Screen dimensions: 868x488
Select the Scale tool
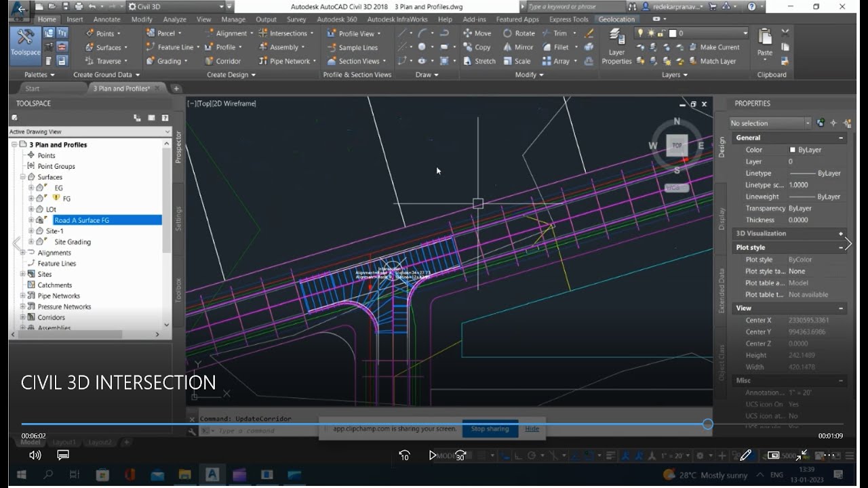[x=517, y=61]
